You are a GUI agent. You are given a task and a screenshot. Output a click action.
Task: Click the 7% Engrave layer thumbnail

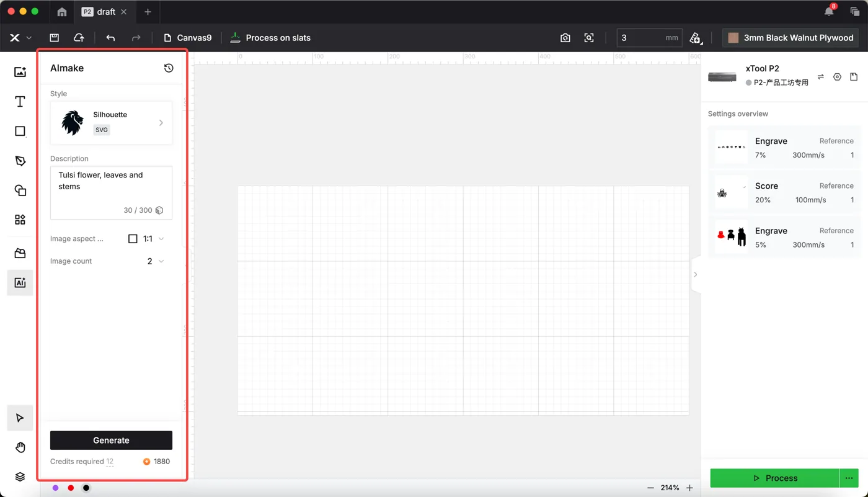coord(732,148)
